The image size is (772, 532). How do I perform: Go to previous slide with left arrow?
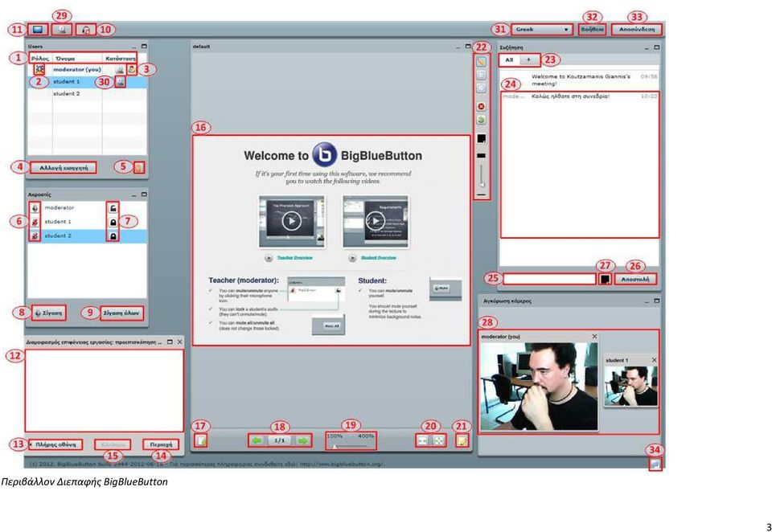click(x=257, y=441)
